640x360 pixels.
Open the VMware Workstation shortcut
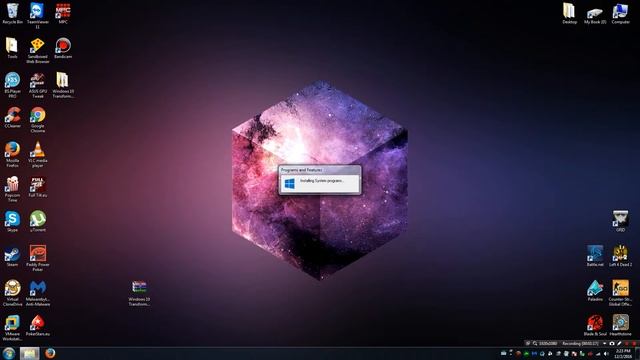(12, 327)
